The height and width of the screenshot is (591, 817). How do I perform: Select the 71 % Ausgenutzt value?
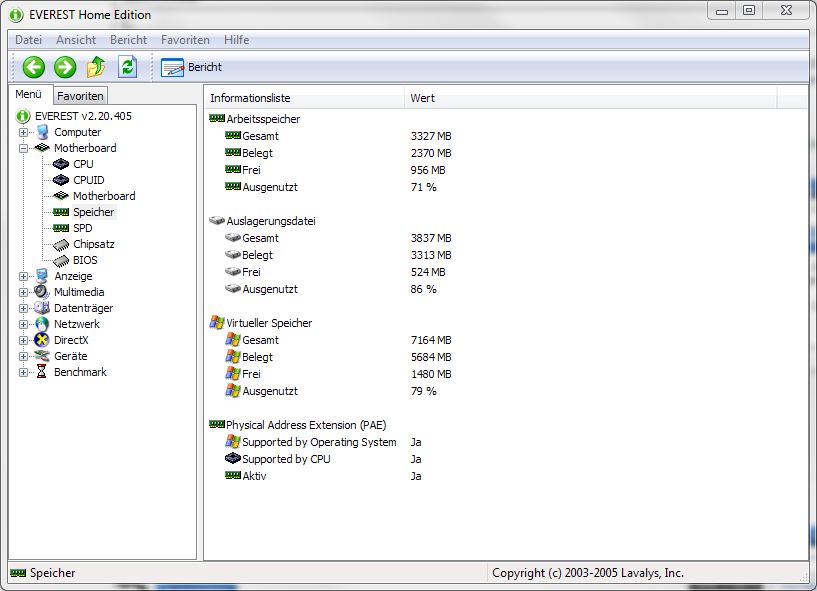pyautogui.click(x=424, y=187)
